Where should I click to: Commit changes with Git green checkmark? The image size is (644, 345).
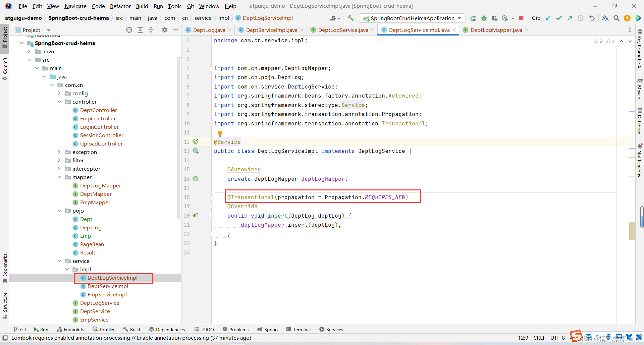559,18
